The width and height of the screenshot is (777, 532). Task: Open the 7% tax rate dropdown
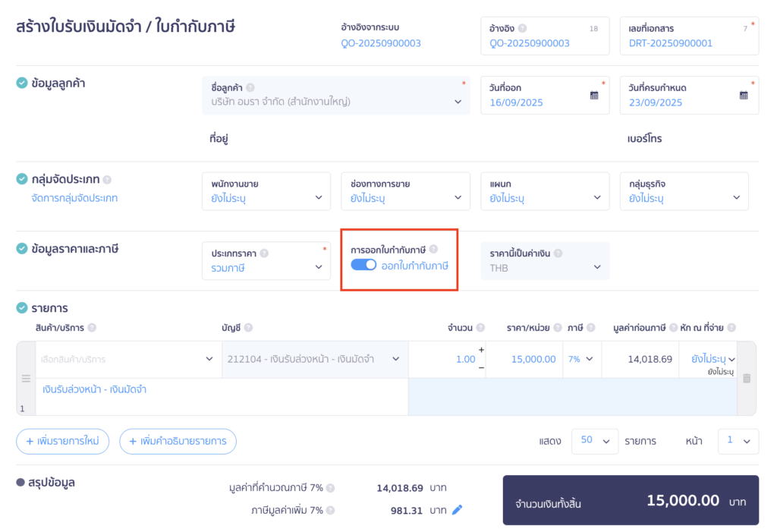[x=581, y=359]
